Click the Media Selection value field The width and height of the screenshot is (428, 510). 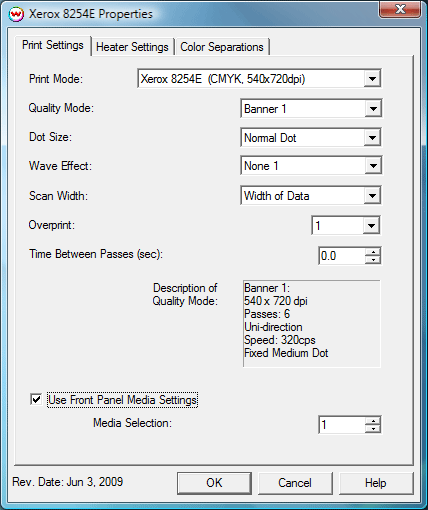point(341,425)
